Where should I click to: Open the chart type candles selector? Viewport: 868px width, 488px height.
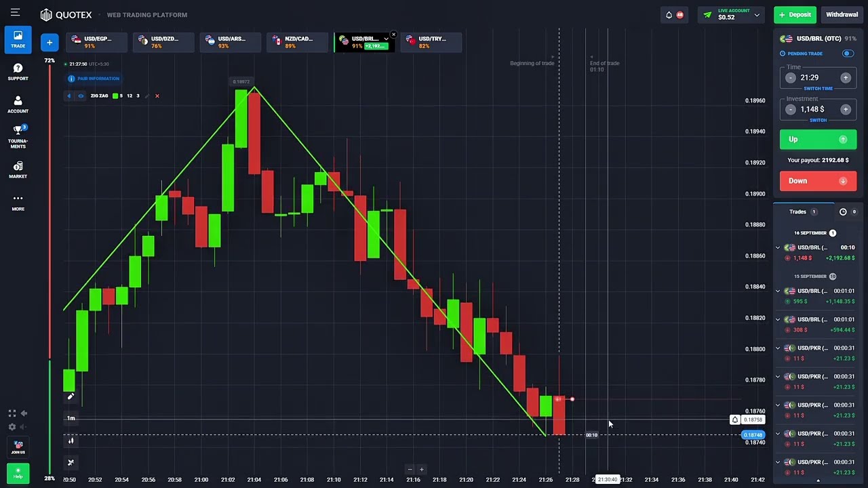[x=71, y=441]
